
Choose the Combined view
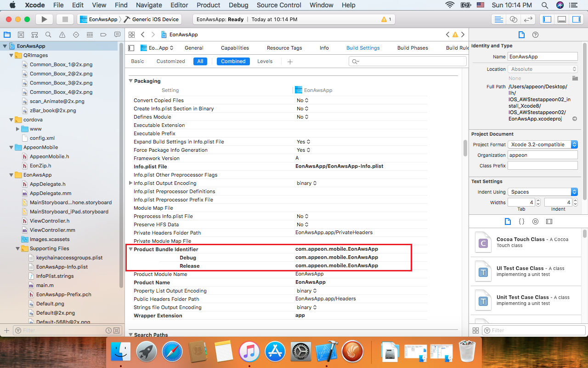(x=233, y=61)
